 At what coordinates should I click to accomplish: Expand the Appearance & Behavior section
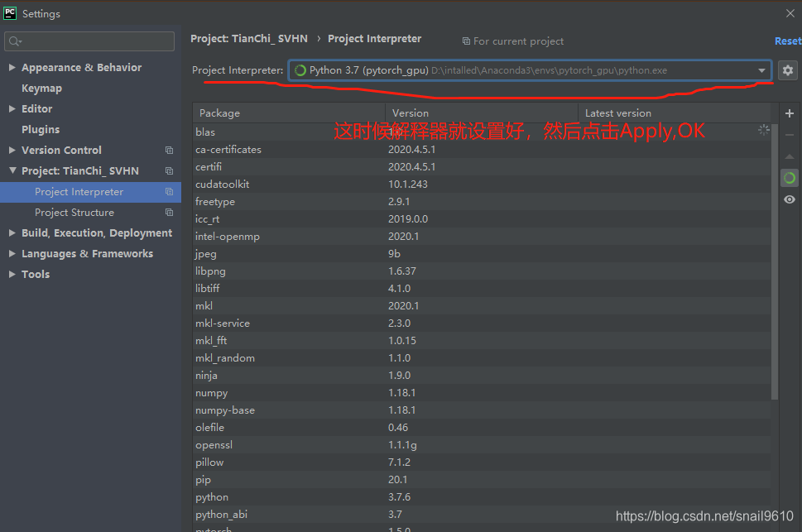(x=12, y=68)
